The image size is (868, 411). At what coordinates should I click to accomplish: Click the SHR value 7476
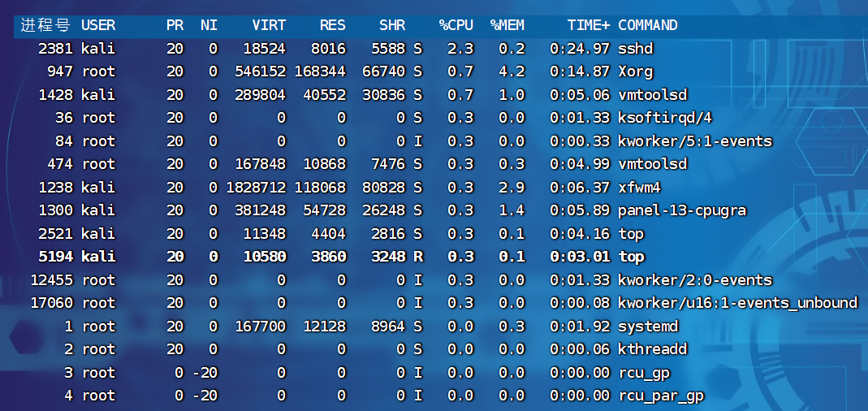(x=389, y=164)
